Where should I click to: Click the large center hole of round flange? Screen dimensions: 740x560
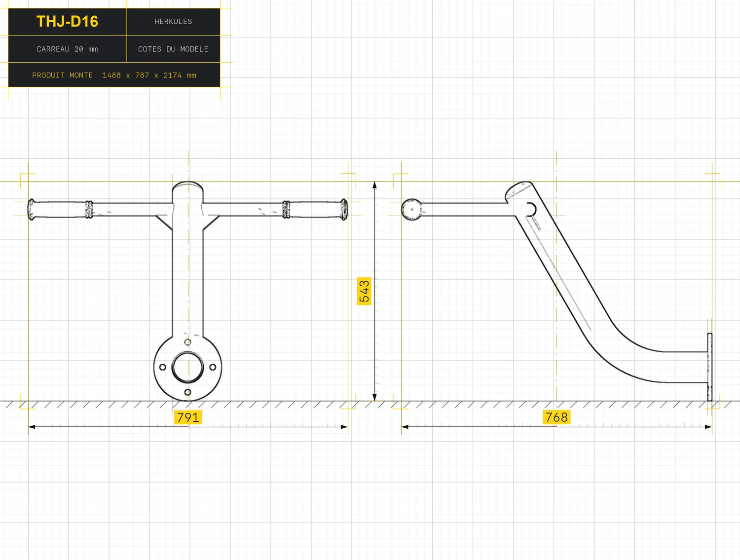pos(187,367)
